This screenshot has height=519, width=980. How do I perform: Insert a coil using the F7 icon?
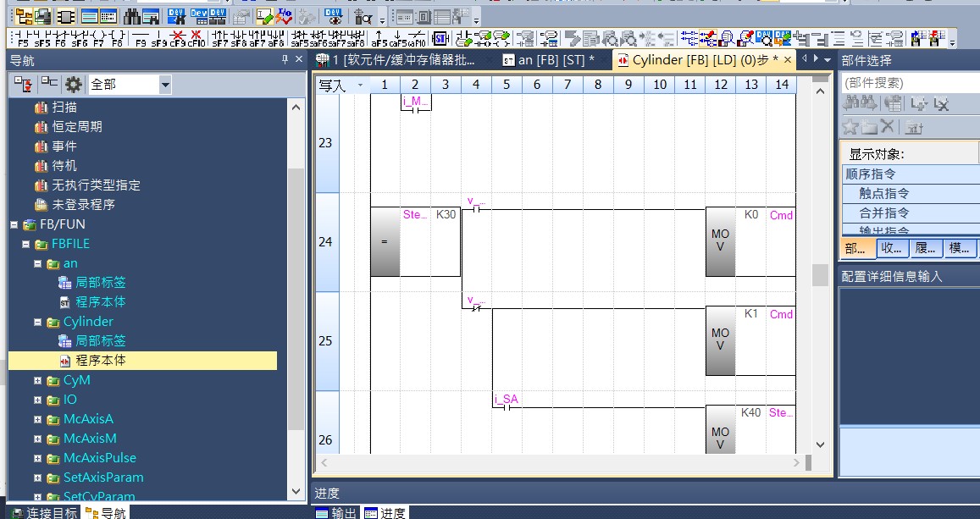tap(98, 38)
